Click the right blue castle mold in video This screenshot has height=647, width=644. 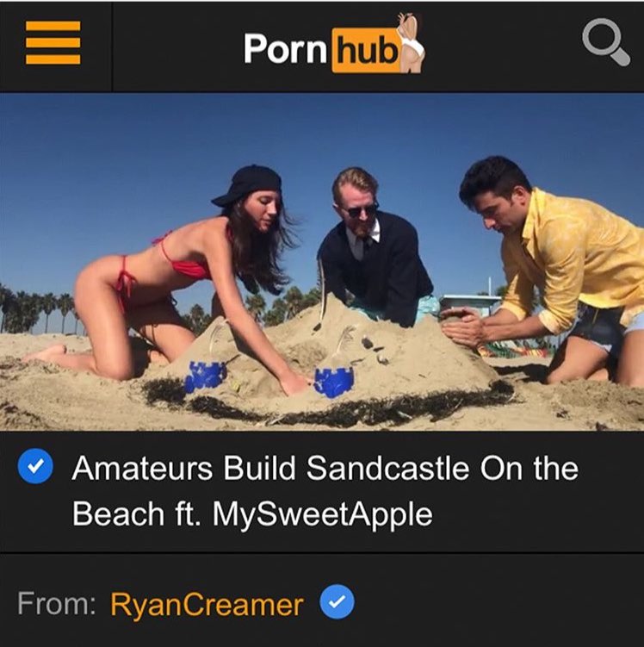[x=334, y=382]
